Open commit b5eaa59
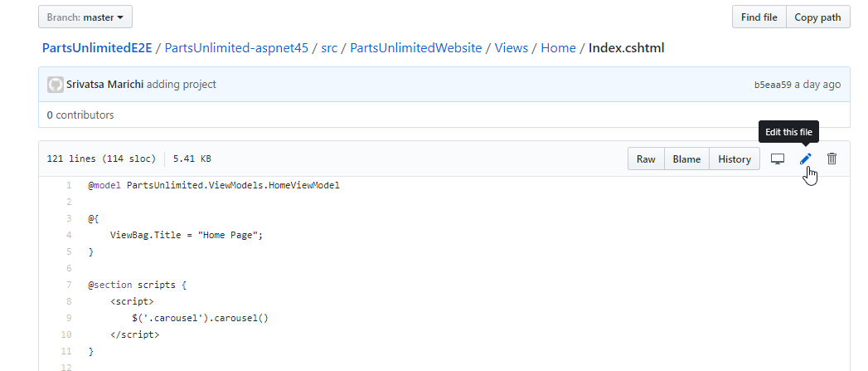The height and width of the screenshot is (371, 868). (x=773, y=85)
